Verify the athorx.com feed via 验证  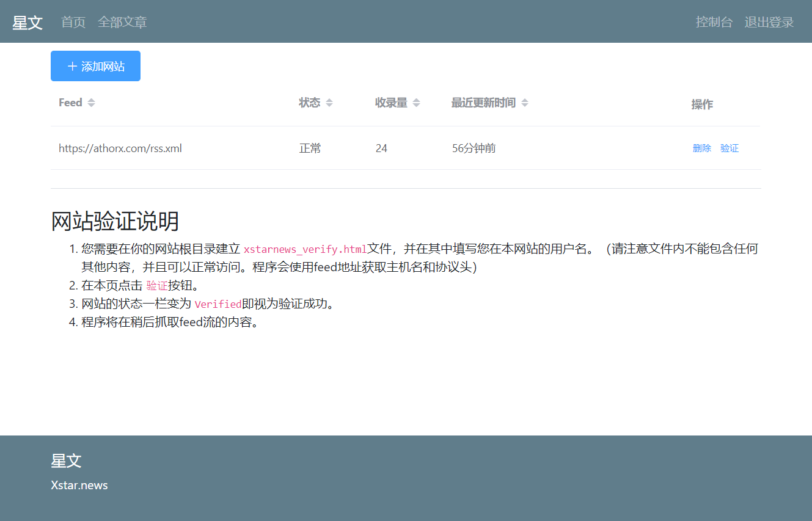click(x=730, y=148)
